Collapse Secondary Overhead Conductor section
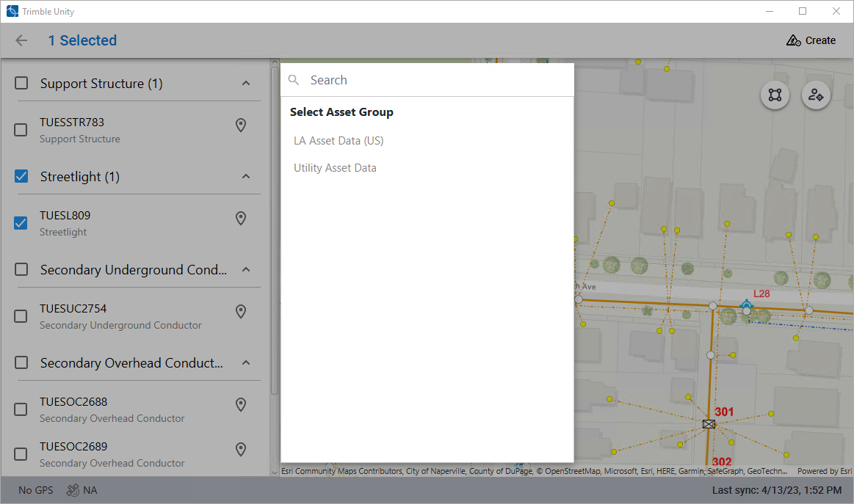The width and height of the screenshot is (854, 504). click(246, 363)
